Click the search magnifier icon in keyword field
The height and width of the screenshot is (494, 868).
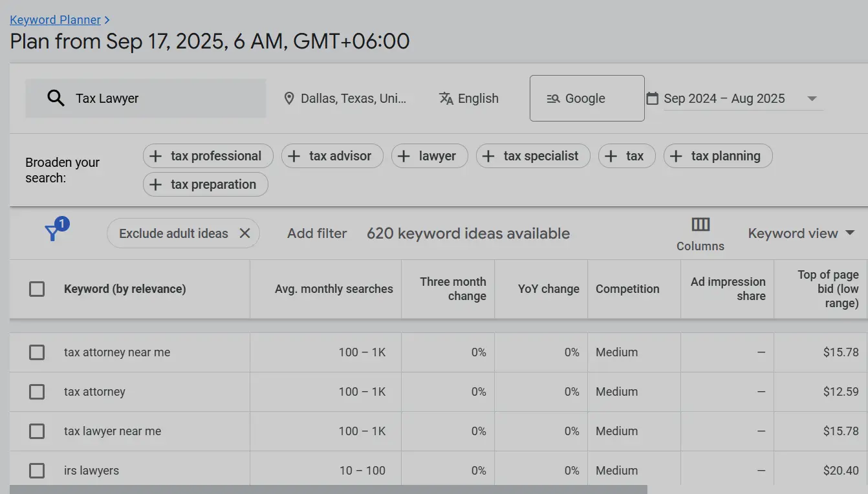click(x=56, y=98)
